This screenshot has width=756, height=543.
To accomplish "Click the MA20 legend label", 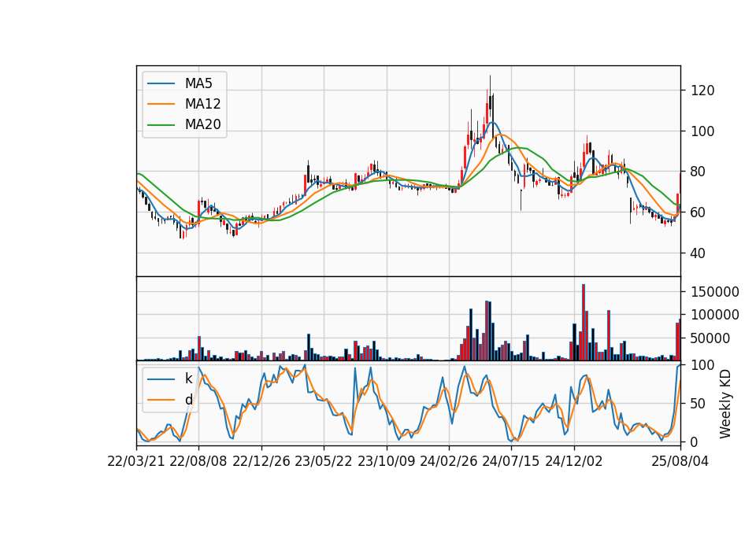I will pos(202,124).
